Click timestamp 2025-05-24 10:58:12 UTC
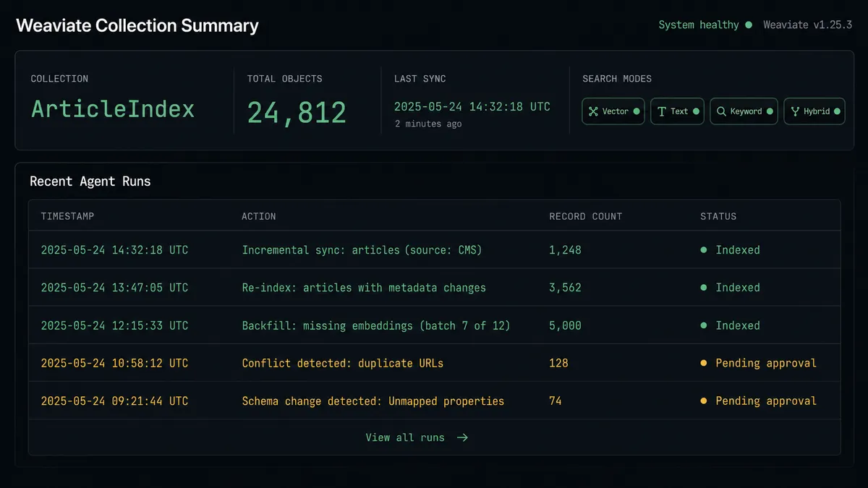The width and height of the screenshot is (868, 488). click(x=114, y=363)
